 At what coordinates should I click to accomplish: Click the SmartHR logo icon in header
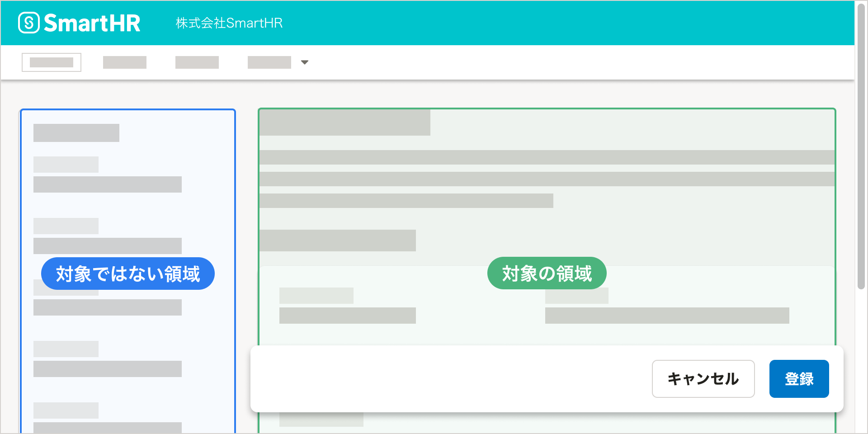[29, 23]
